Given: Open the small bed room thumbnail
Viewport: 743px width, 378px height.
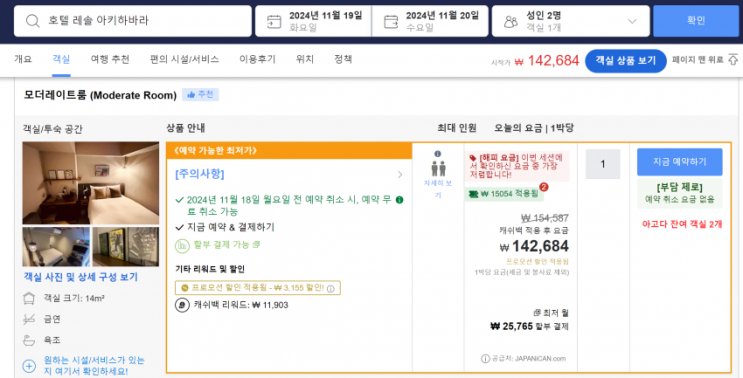Looking at the screenshot, I should point(56,246).
